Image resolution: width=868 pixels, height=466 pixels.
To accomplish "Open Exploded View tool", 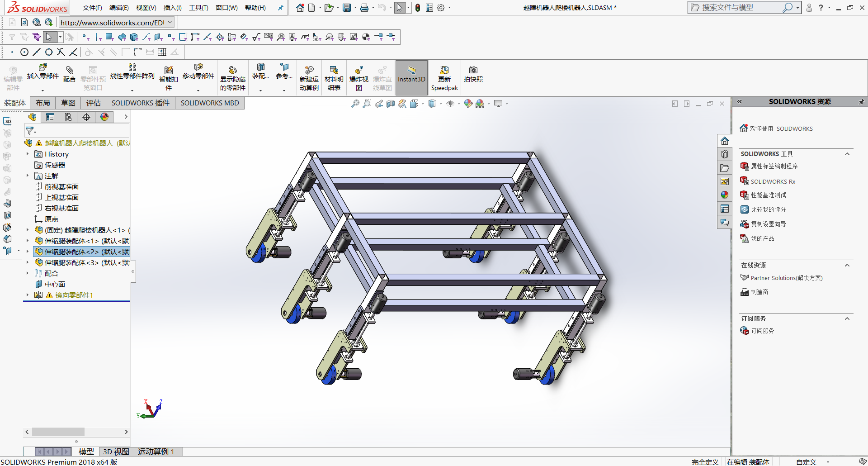I will [359, 78].
